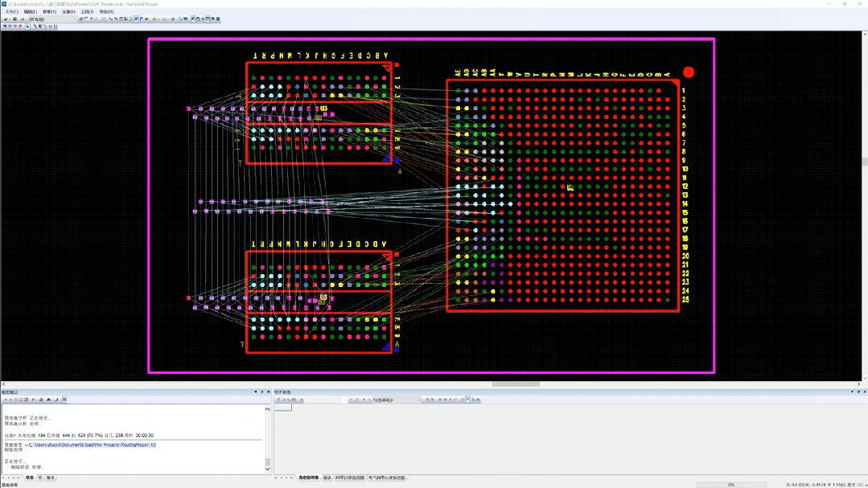Toggle the filter button in spreadsheet toolbar
Screen dimensions: 868x488
467,400
